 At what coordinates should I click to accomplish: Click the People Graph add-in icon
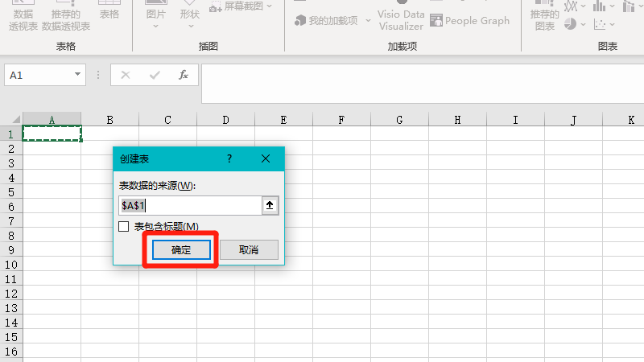click(x=470, y=20)
